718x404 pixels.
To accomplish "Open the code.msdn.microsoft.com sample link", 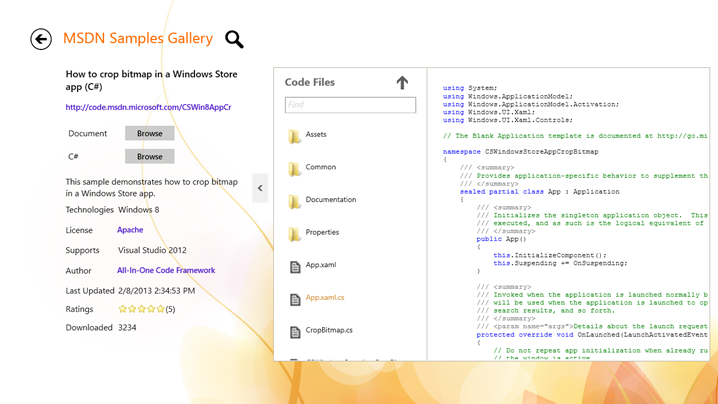I will click(x=148, y=107).
